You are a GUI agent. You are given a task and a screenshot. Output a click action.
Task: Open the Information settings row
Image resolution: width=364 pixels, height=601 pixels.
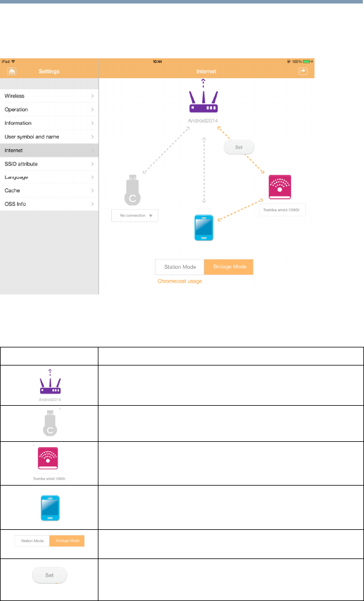[50, 123]
